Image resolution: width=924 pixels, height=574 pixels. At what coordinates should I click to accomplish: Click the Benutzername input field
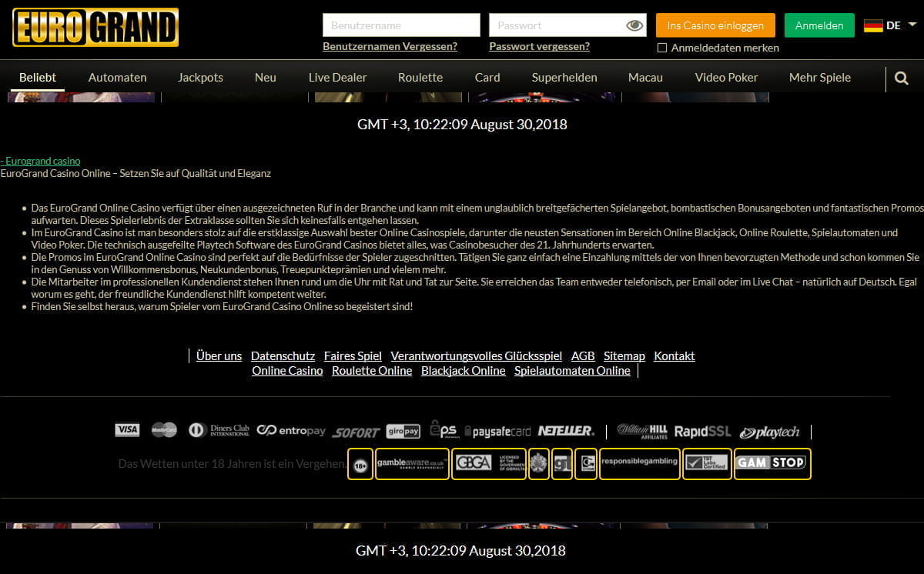pos(401,25)
